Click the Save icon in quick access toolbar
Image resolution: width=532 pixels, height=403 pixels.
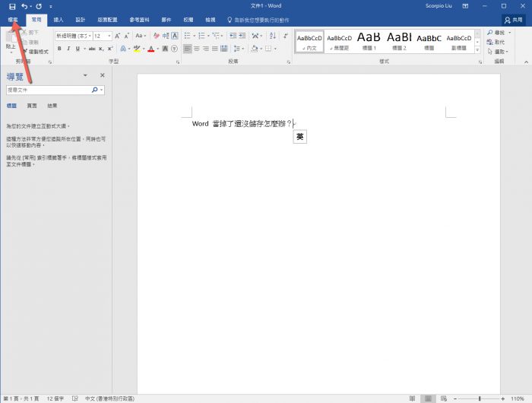[11, 6]
